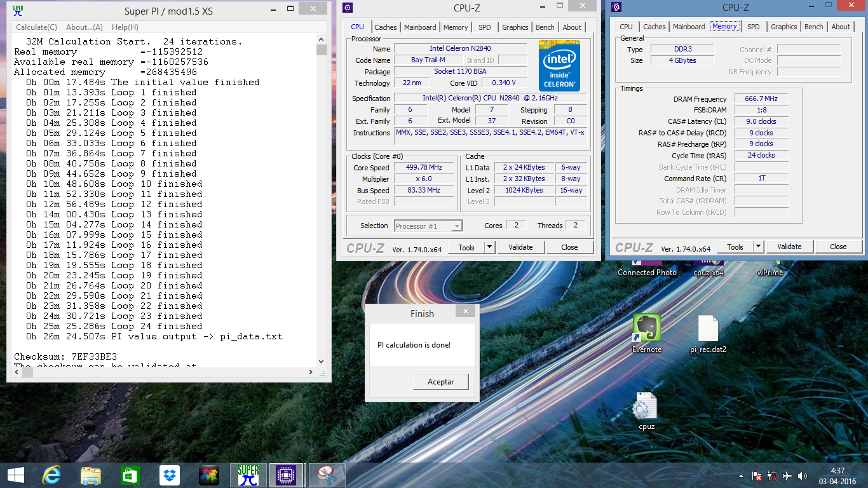Select the About tab in the left CPU-Z window
Viewport: 868px width, 488px height.
coord(572,27)
